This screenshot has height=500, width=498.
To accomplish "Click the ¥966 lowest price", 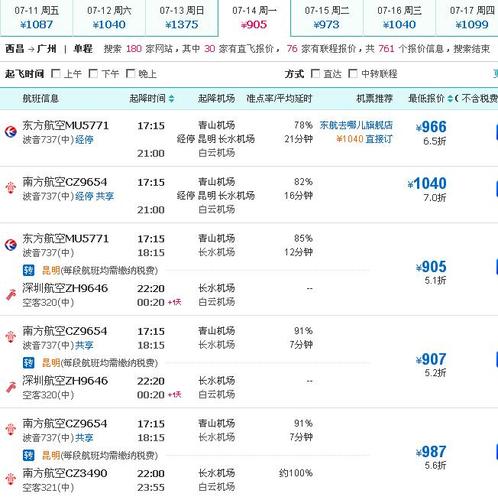I will point(431,127).
